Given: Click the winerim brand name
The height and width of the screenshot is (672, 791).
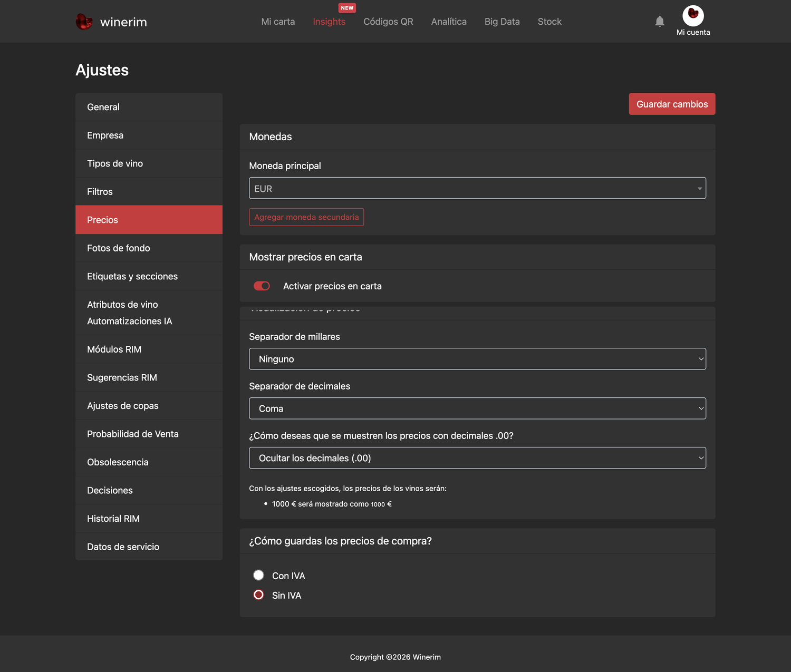Looking at the screenshot, I should (123, 22).
